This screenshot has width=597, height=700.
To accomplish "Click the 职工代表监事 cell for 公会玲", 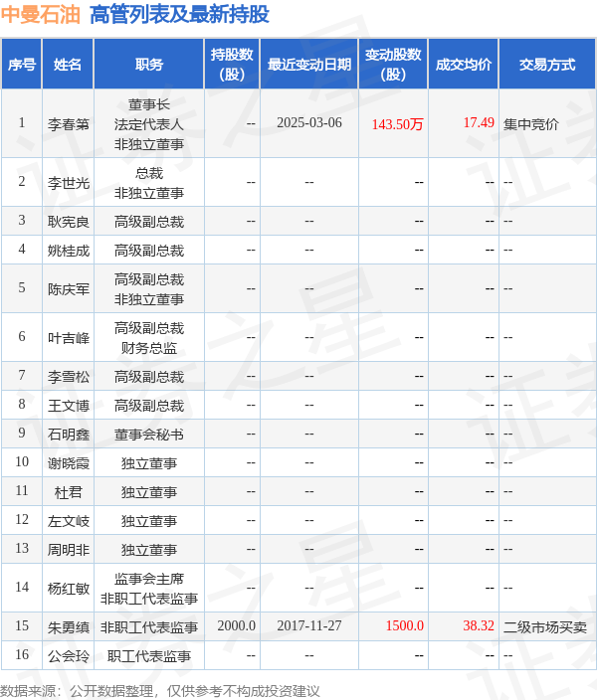I will 149,656.
